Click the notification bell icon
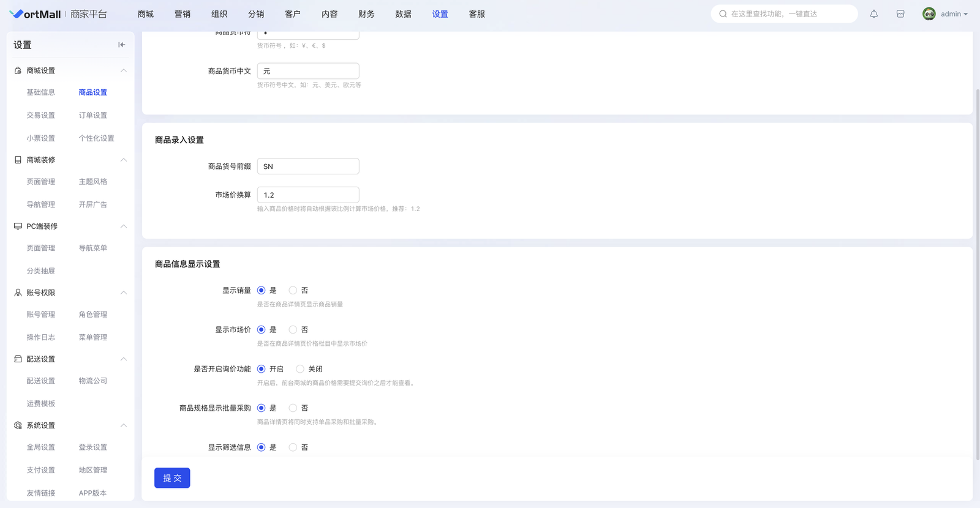 [x=874, y=14]
